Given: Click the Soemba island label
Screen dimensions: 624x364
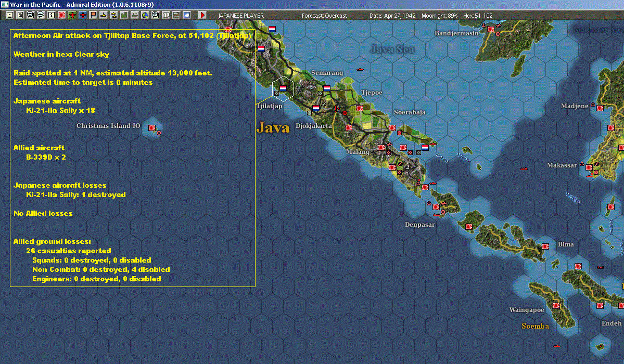Looking at the screenshot, I should (x=535, y=326).
